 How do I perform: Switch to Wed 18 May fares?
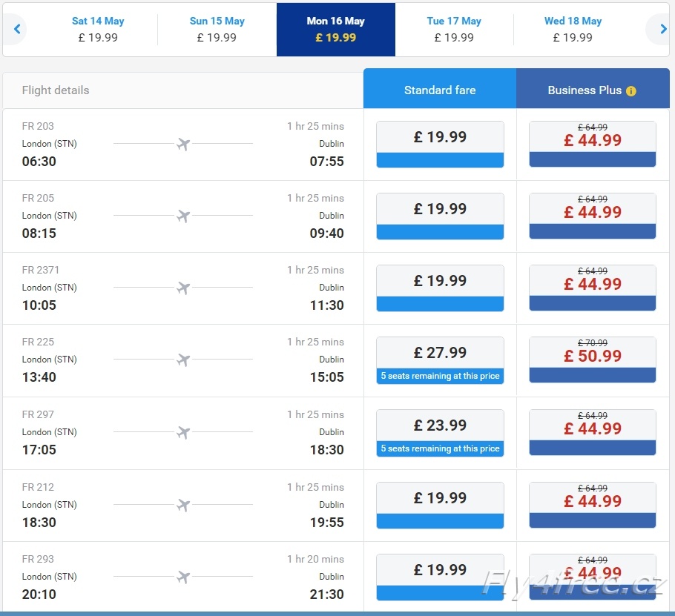573,29
